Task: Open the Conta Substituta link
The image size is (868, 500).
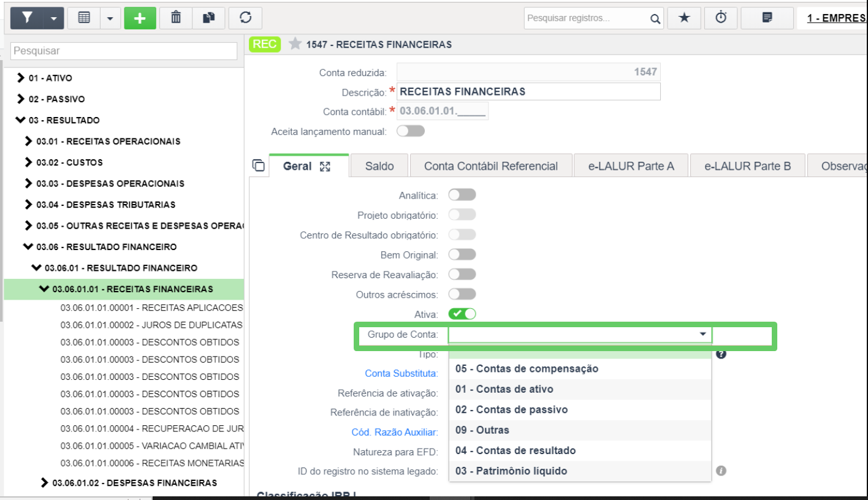Action: point(401,373)
